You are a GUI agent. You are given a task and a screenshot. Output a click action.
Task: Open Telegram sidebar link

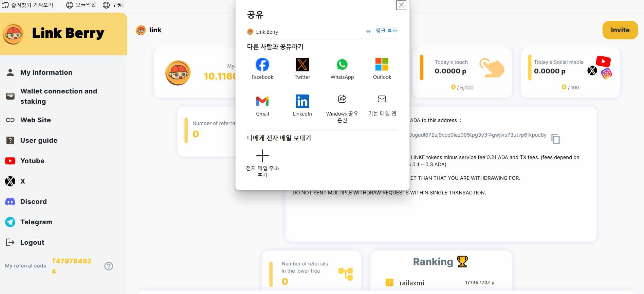36,222
